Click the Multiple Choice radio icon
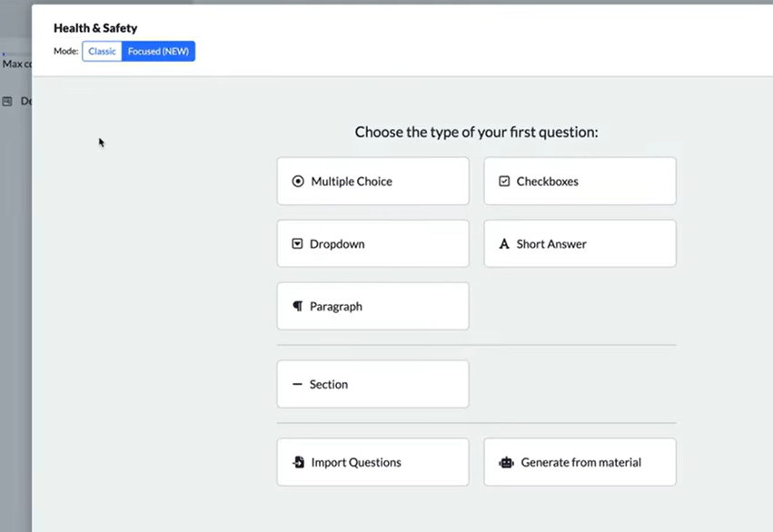The width and height of the screenshot is (773, 532). [x=298, y=181]
